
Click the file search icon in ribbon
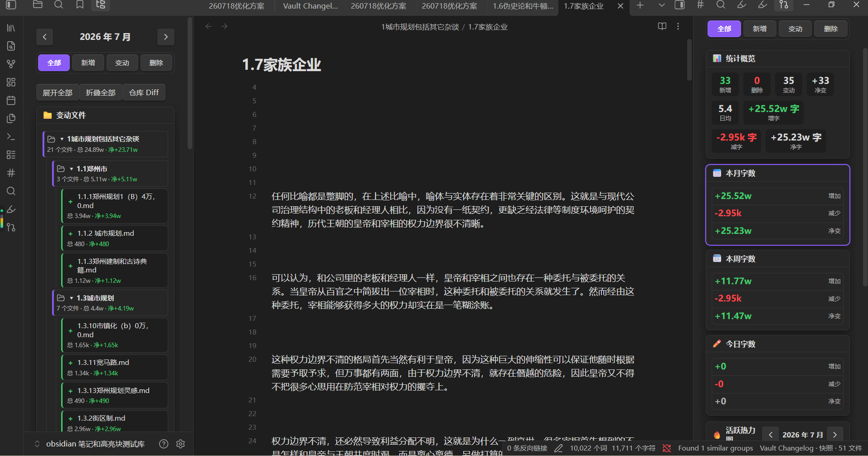(11, 46)
